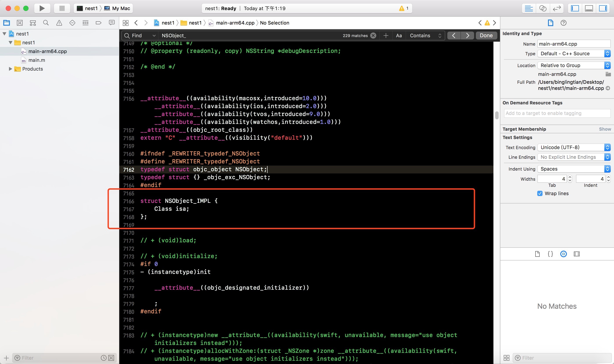Click Show in Target Membership
614x364 pixels.
[x=605, y=129]
